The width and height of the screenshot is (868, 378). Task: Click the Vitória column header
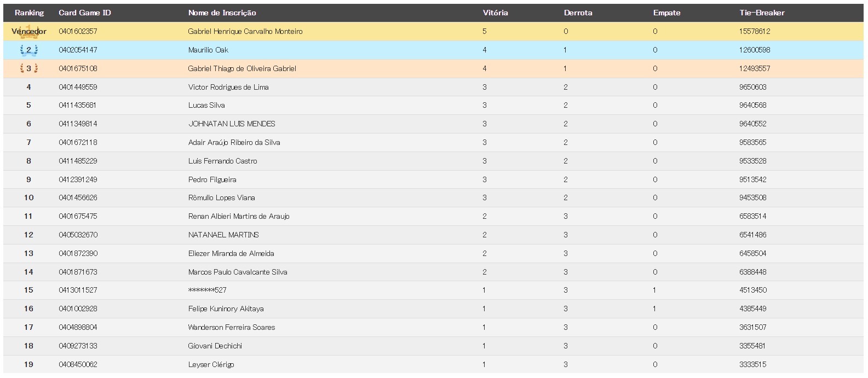495,13
